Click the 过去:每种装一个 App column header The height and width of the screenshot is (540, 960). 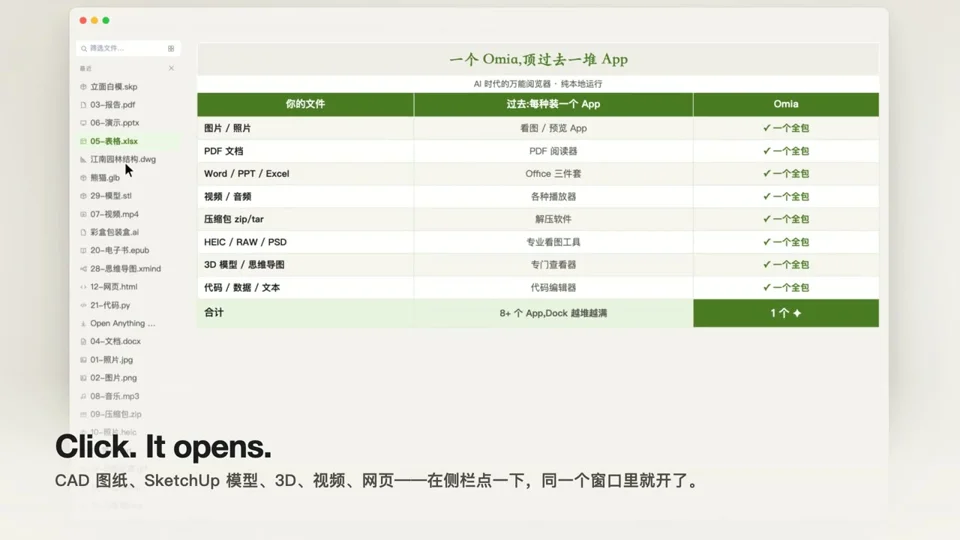pyautogui.click(x=553, y=104)
